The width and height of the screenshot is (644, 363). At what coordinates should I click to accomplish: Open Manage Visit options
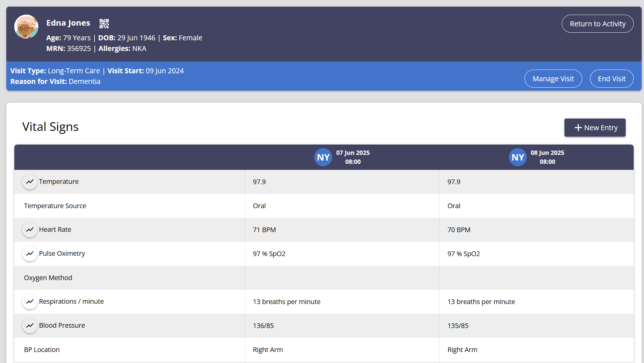coord(553,79)
